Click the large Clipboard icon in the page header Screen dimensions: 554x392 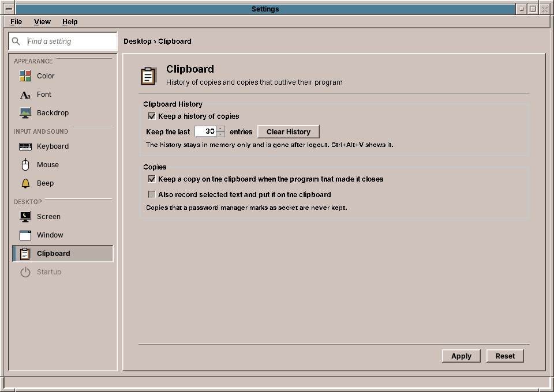[x=149, y=76]
